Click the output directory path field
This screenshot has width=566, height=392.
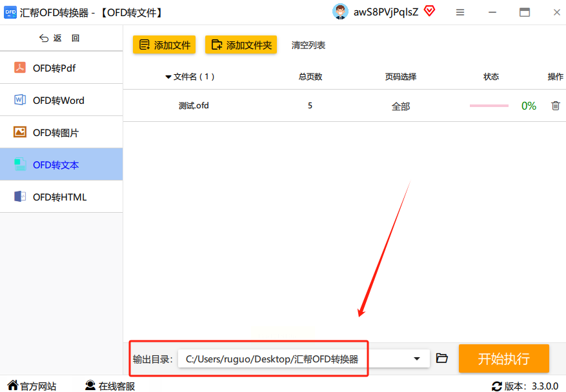tap(303, 358)
